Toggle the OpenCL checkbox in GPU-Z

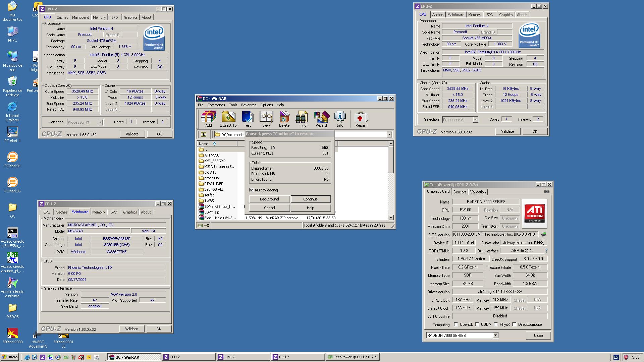456,324
